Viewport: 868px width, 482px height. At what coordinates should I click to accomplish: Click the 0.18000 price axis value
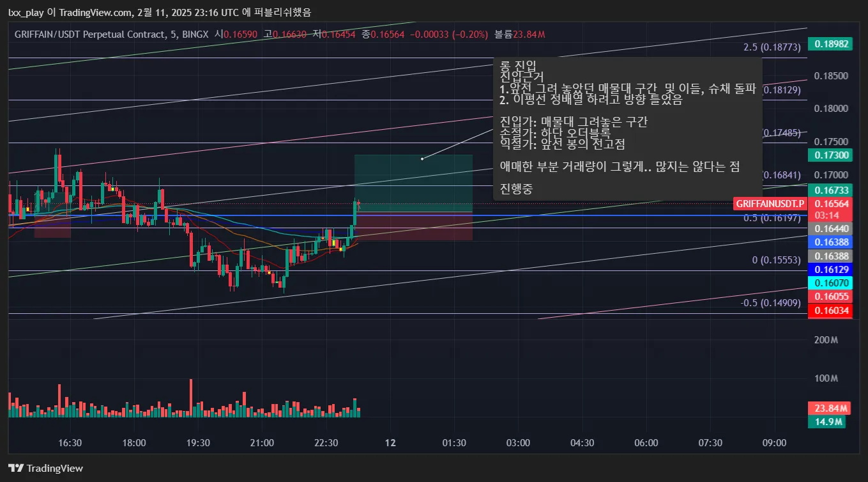pos(830,109)
